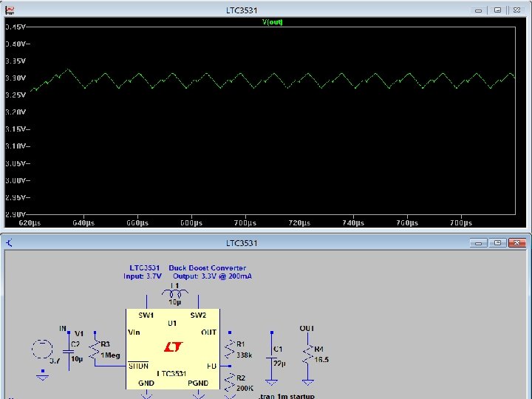Click the PGND pin label on U1

click(198, 383)
